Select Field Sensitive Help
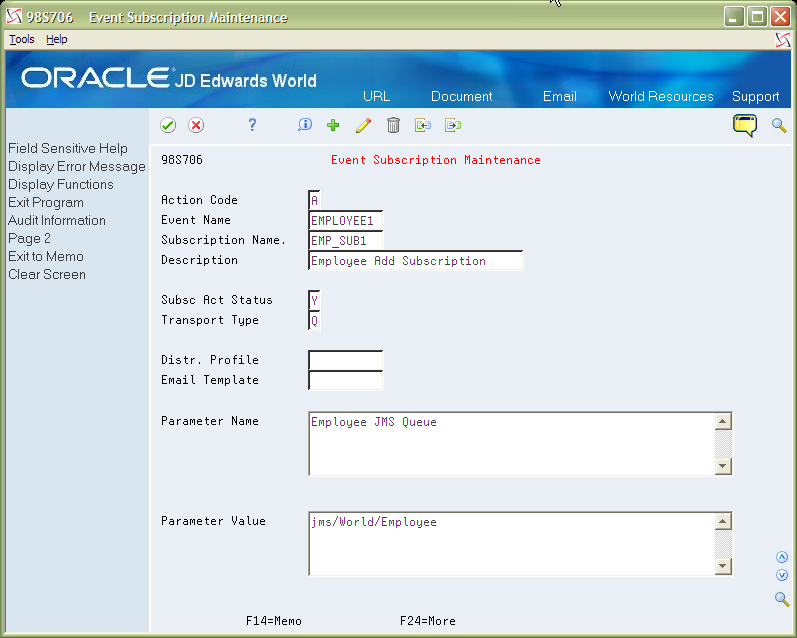This screenshot has height=638, width=797. pos(68,148)
